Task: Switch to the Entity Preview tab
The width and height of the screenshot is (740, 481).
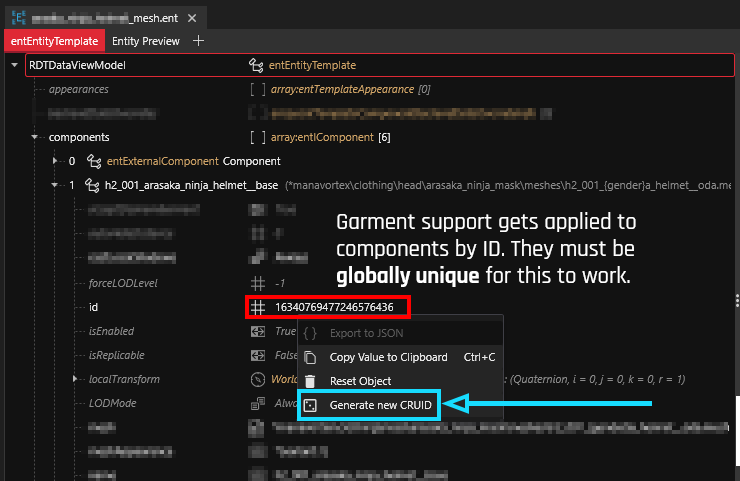Action: pyautogui.click(x=146, y=41)
